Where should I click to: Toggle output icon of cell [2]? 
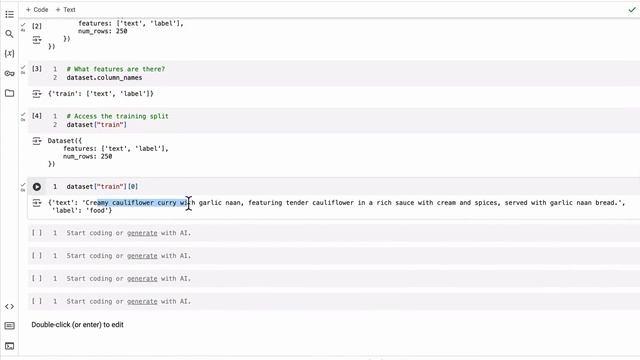(x=37, y=40)
